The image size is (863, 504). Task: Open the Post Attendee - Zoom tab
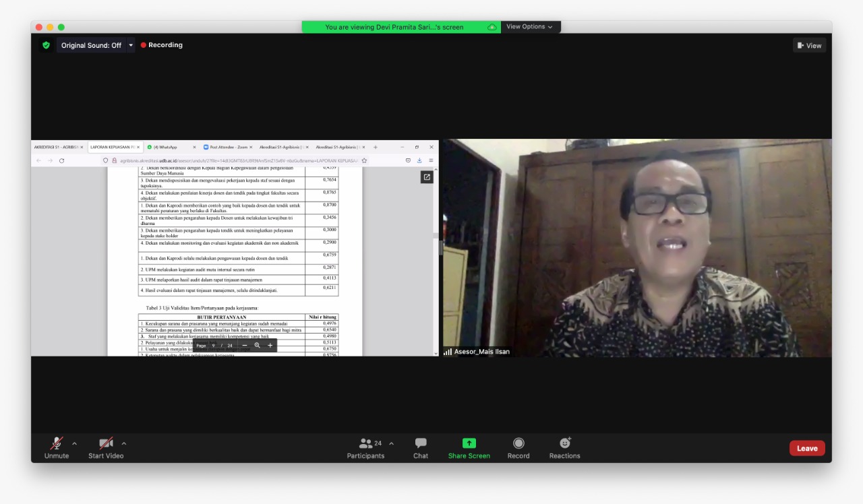[228, 147]
